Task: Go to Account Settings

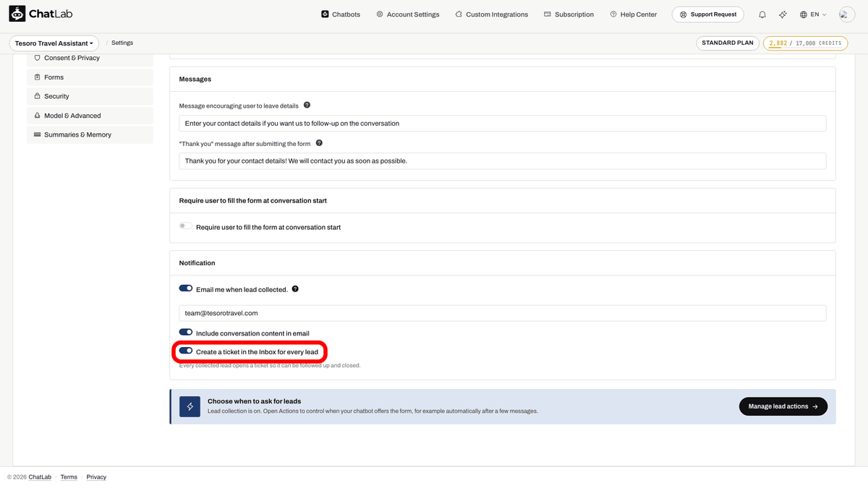Action: tap(408, 14)
